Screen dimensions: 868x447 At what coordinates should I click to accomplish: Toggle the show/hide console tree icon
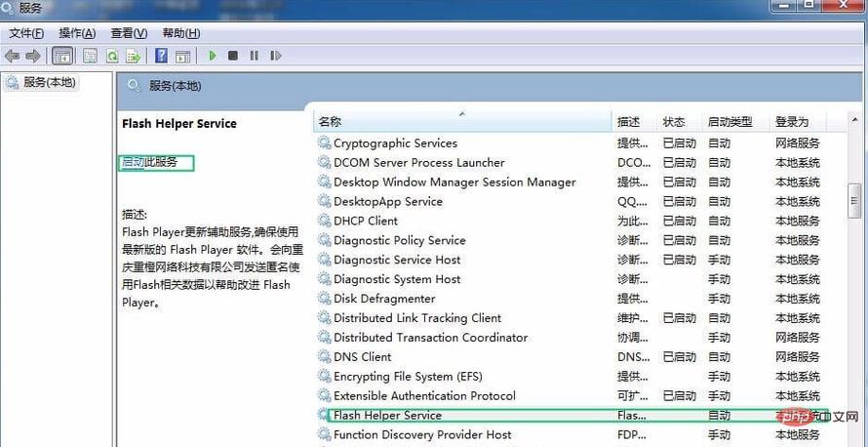[x=62, y=56]
